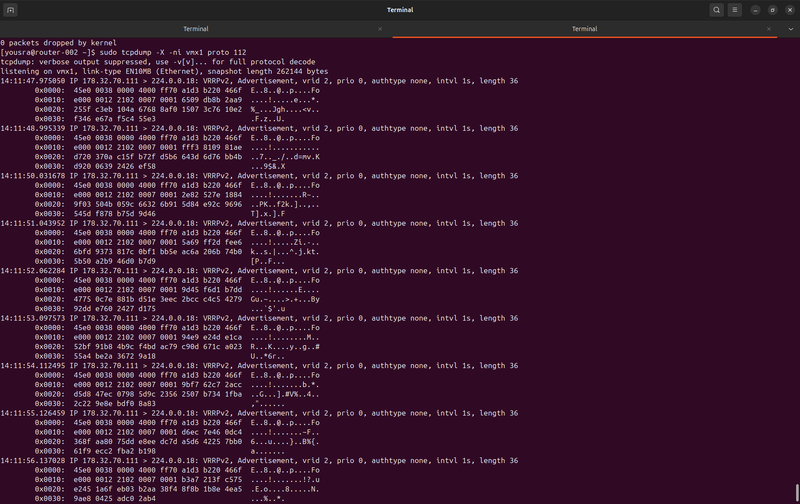
Task: Close the Terminal window
Action: [790, 10]
